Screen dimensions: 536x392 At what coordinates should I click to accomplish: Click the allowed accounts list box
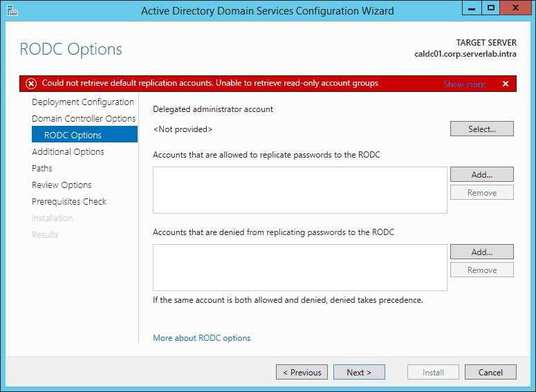click(299, 190)
